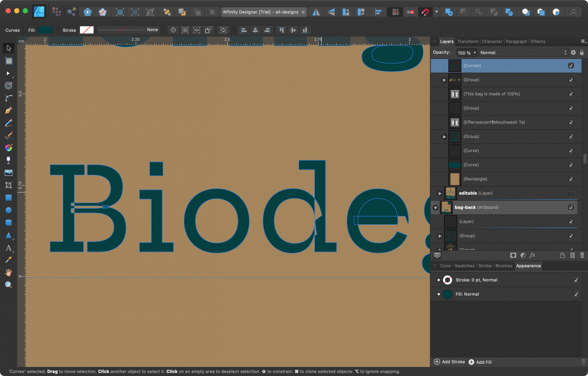Toggle visibility of the Stroke appearance entry
Screen dimensions: 588x376
click(576, 280)
